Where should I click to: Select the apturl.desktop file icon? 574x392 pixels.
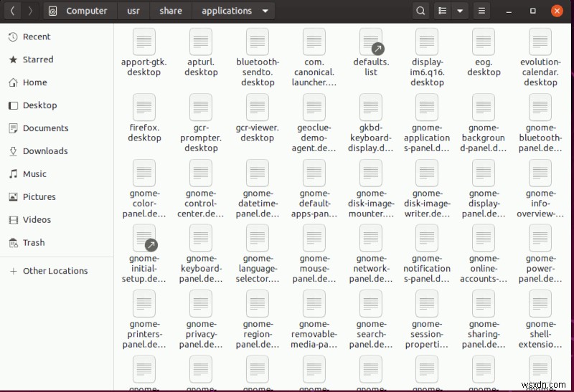[x=201, y=42]
